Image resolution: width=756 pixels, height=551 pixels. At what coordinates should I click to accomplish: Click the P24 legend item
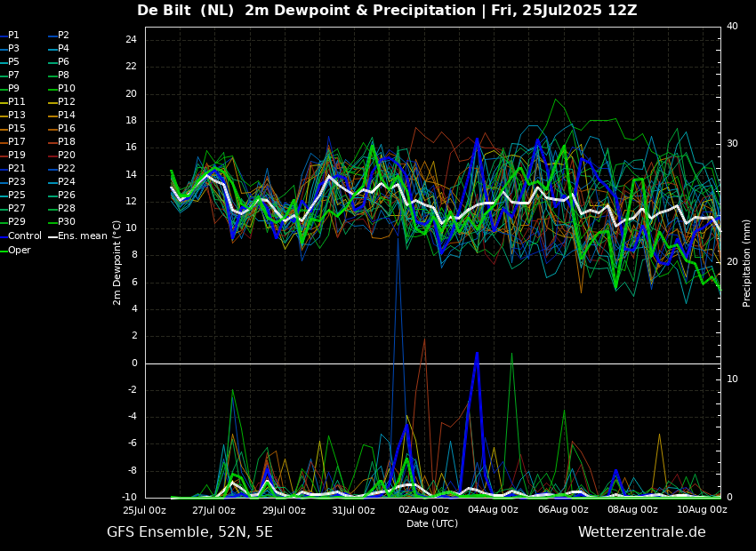click(67, 182)
